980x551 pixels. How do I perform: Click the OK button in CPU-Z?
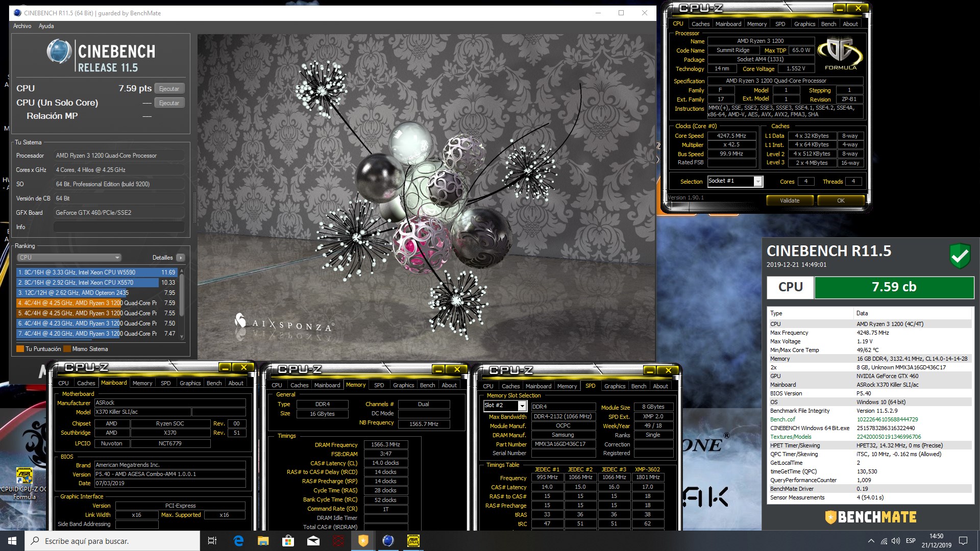(x=841, y=201)
